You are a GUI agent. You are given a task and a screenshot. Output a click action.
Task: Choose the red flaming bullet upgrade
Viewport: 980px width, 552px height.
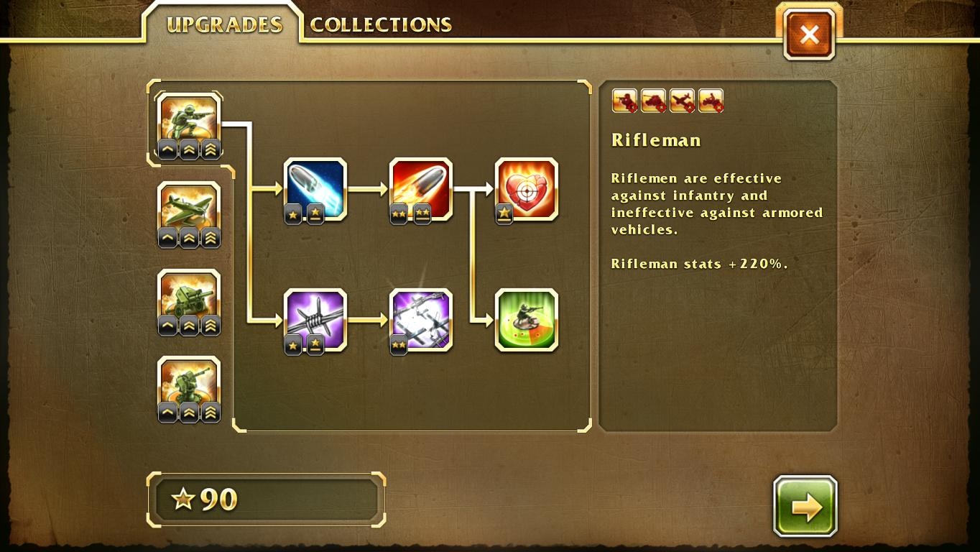pyautogui.click(x=421, y=189)
